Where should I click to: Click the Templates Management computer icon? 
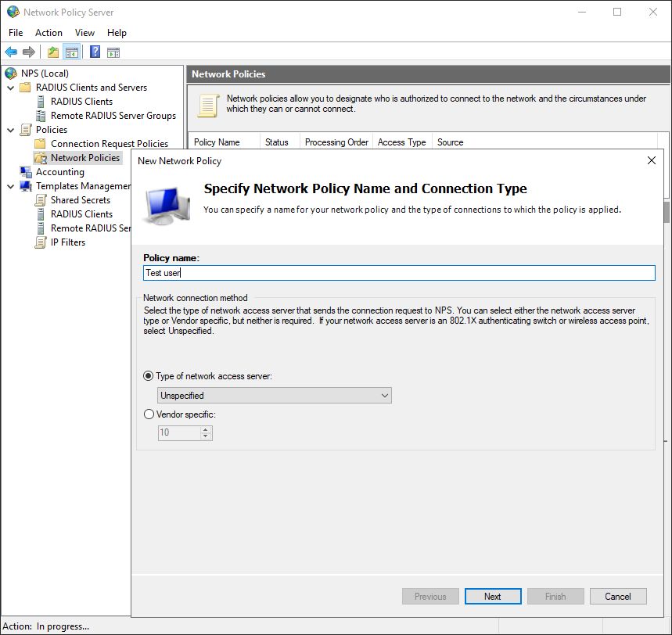click(x=26, y=186)
